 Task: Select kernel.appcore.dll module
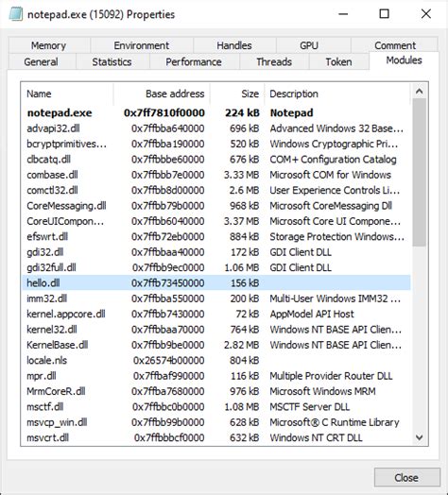coord(216,314)
